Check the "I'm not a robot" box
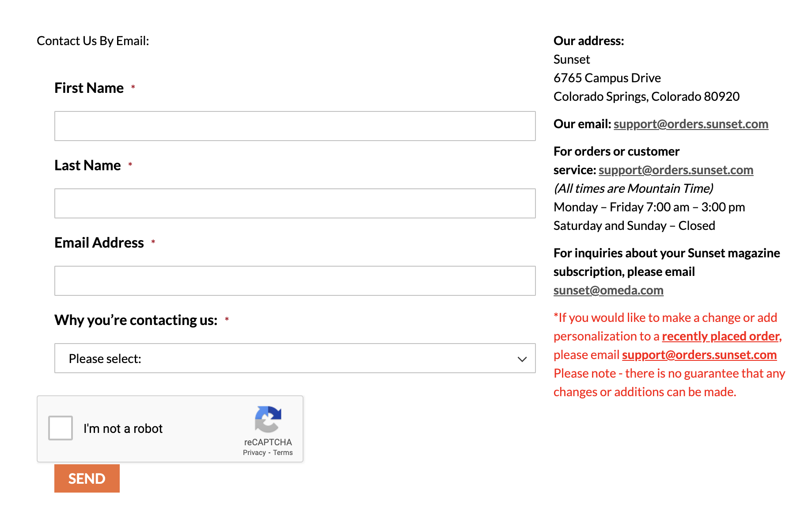The image size is (812, 520). point(60,428)
